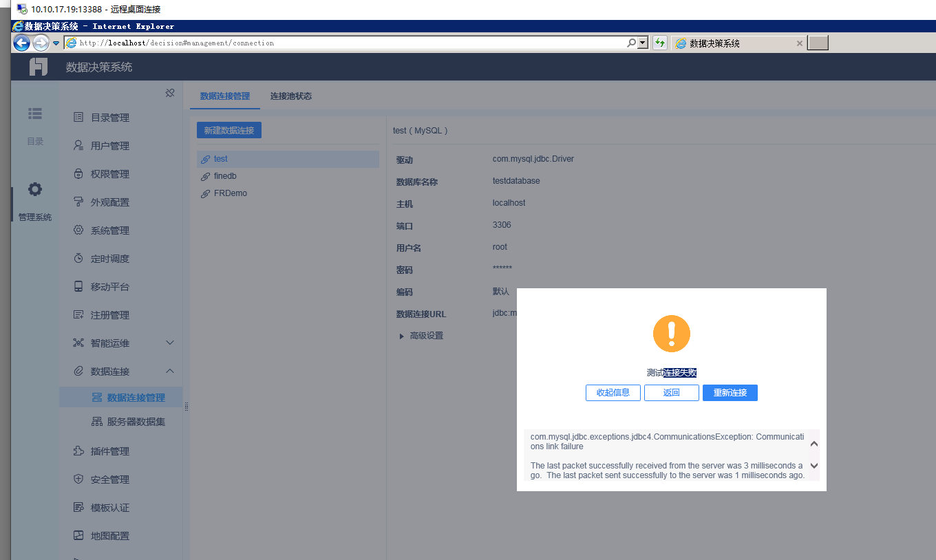Click the sidebar resize grip handle

coord(186,407)
